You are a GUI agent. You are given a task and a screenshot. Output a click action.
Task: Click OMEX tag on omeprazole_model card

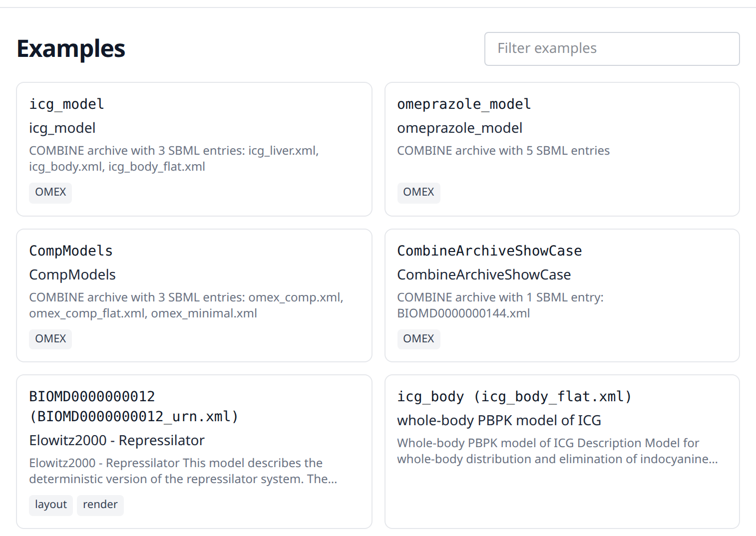coord(418,192)
